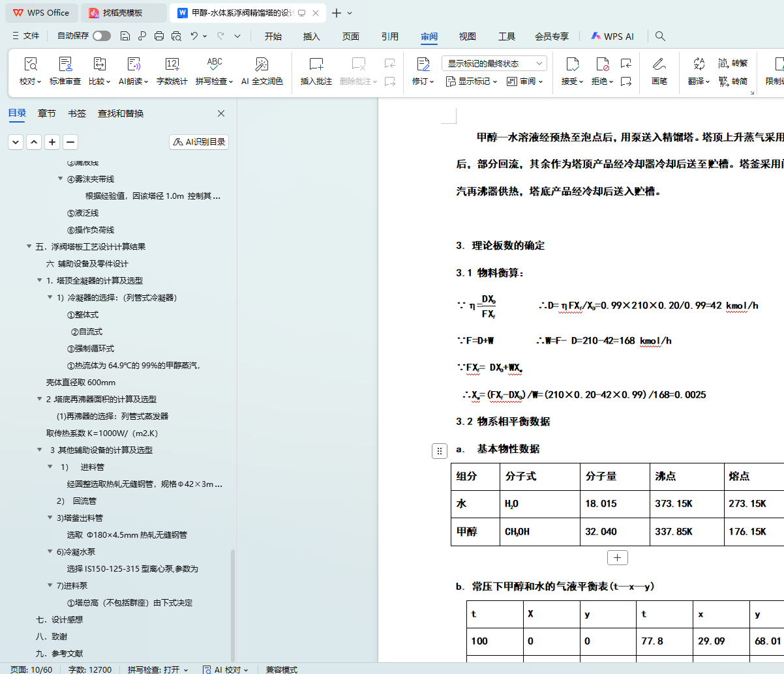Open the 文件 menu
The width and height of the screenshot is (784, 674).
[x=26, y=36]
